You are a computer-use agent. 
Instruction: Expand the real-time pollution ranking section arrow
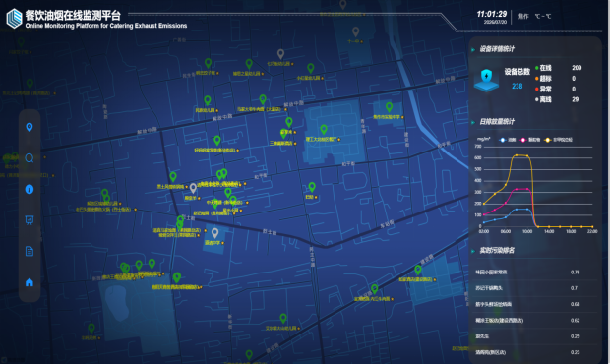coord(473,251)
